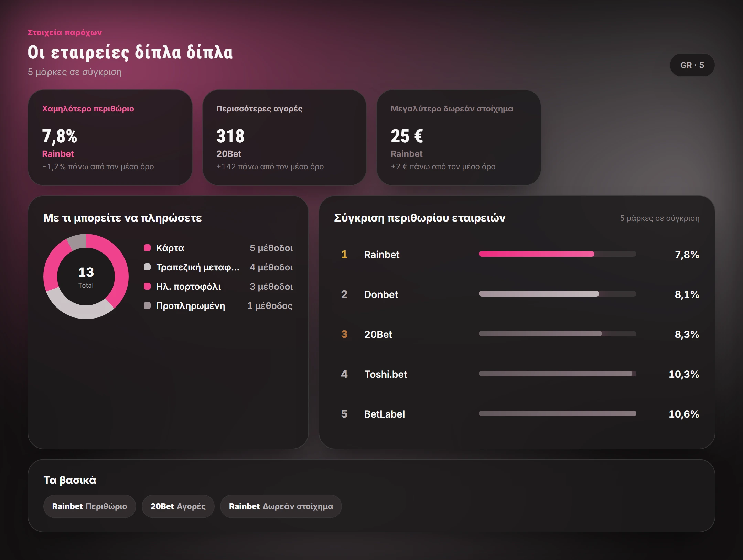Click '+142 πάνω από τον μέσο όρο' text

[270, 167]
